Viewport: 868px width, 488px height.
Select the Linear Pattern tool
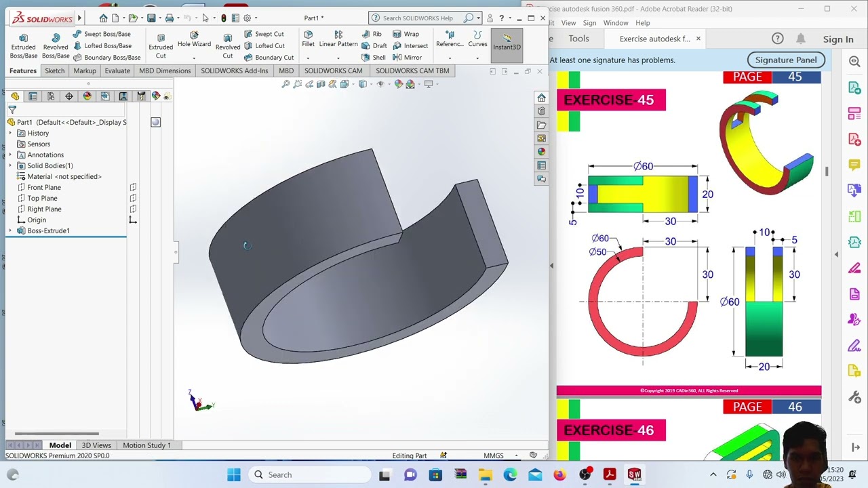[x=338, y=39]
